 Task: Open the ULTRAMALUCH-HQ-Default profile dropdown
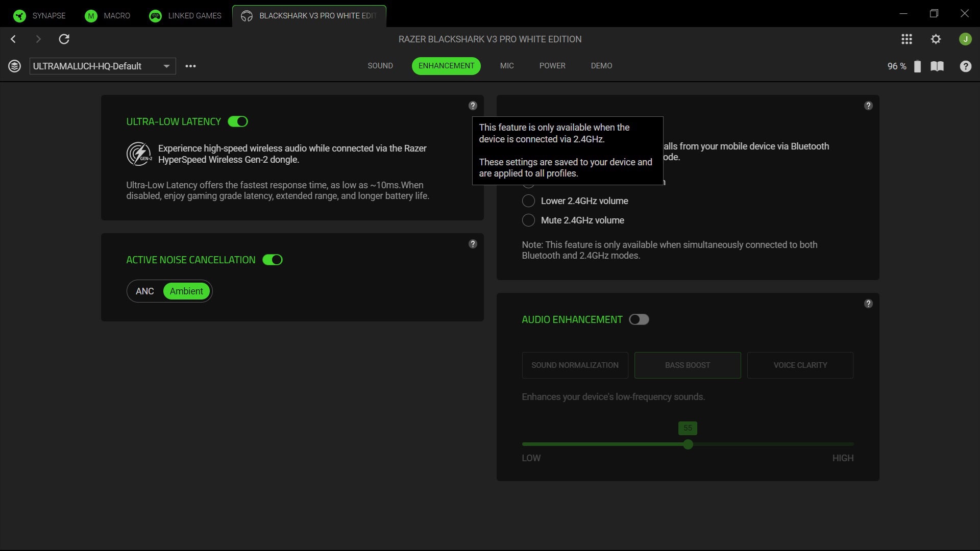click(103, 66)
